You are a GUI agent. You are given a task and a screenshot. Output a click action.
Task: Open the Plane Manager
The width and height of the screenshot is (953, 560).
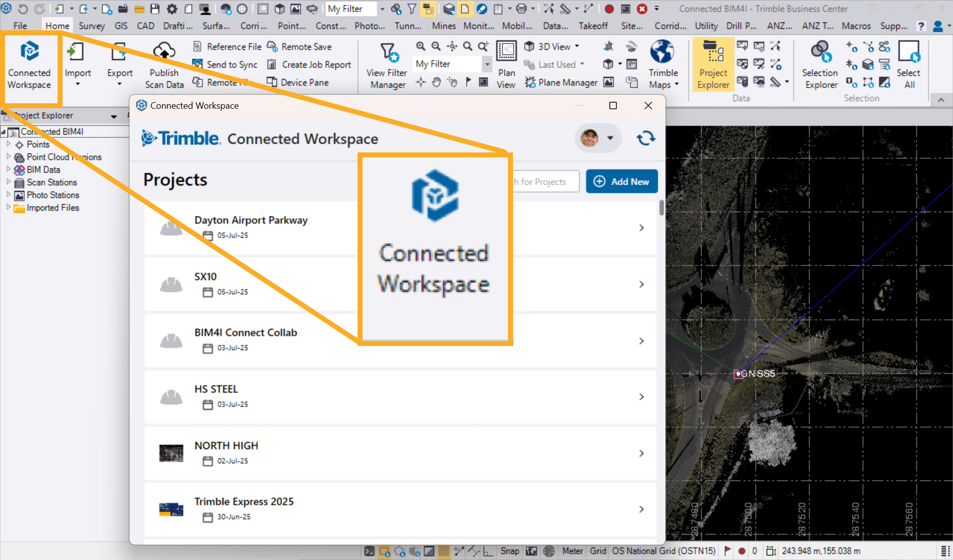tap(561, 82)
